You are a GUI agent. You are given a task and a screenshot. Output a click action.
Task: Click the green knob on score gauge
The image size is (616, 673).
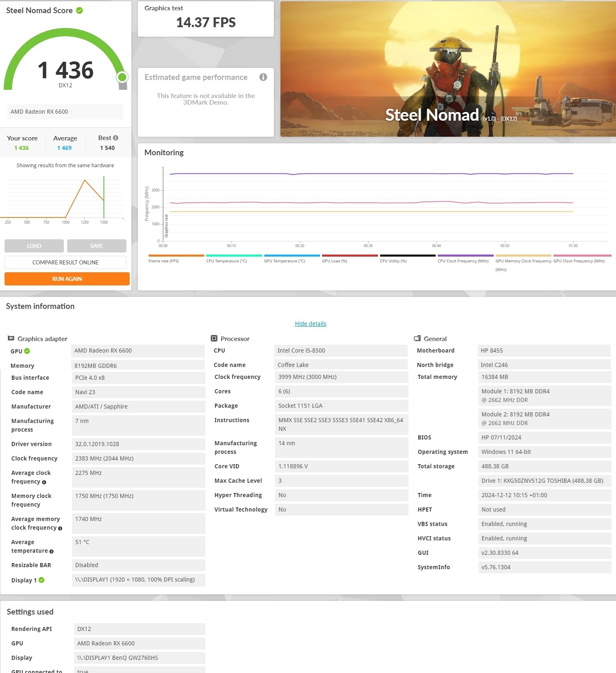click(122, 77)
